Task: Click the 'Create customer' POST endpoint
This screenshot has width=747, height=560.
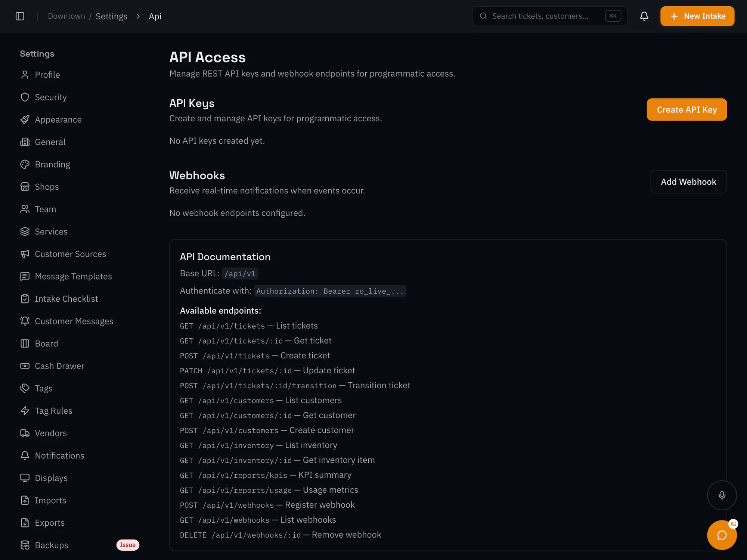Action: pyautogui.click(x=267, y=430)
